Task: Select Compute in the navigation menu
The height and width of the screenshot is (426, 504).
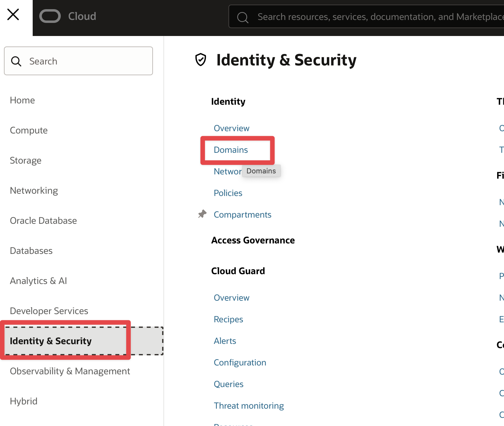Action: pos(29,130)
